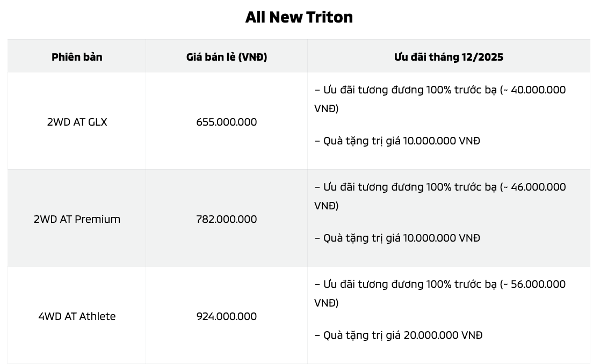Screen dimensions: 593x364
Task: Click the 2WD AT GLX version name
Action: [x=77, y=122]
